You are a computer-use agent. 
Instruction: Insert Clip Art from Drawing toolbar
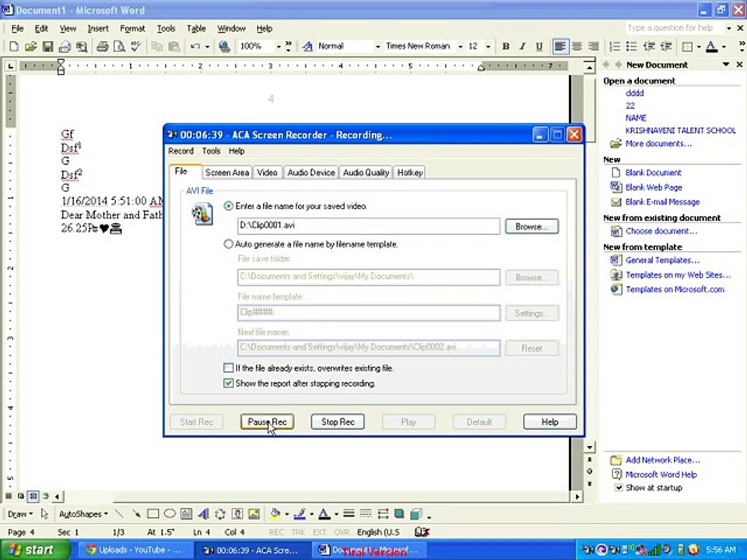(237, 514)
